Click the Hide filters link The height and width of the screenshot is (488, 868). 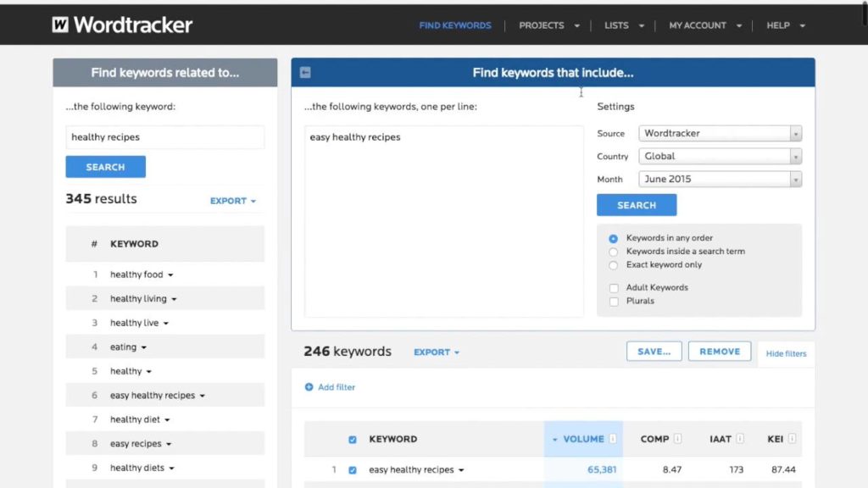tap(786, 353)
